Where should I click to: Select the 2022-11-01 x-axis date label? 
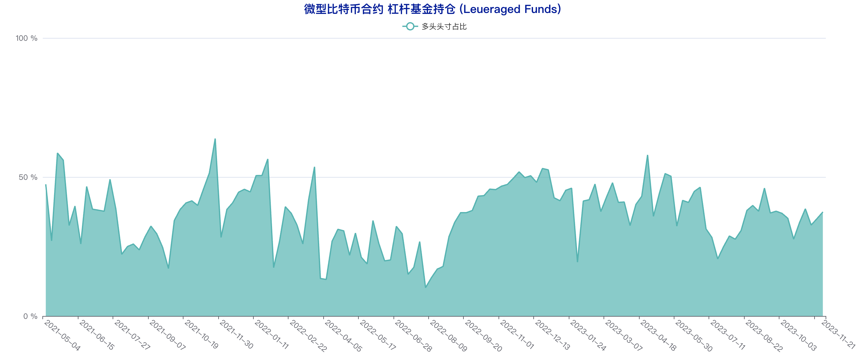(x=517, y=335)
